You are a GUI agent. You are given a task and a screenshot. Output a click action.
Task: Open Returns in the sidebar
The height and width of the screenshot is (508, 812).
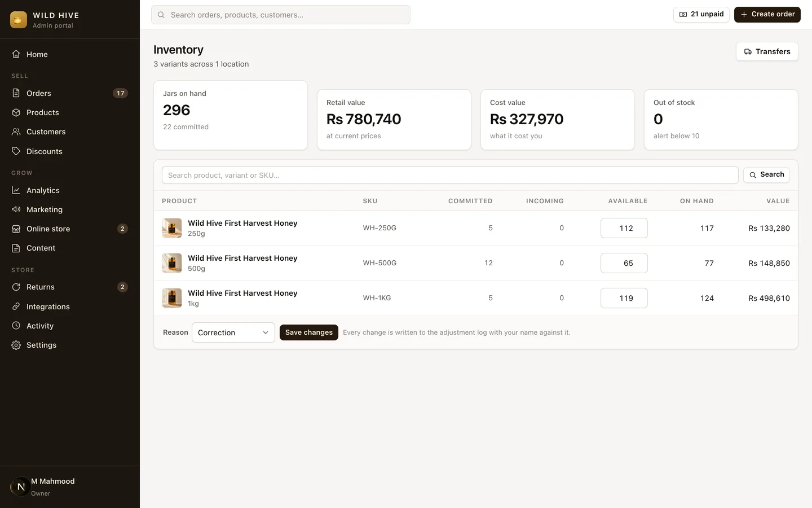coord(70,287)
